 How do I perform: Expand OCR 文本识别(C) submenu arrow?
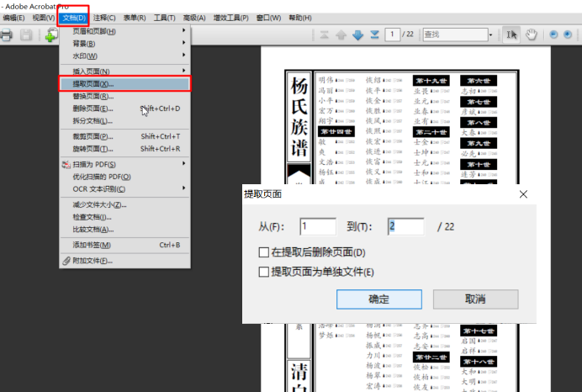coord(183,188)
